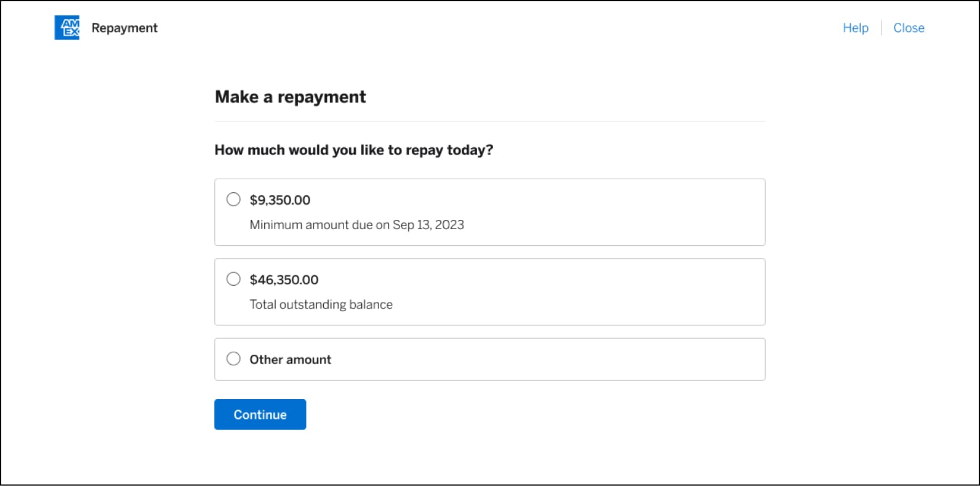Click 'How much would you like to repay today?'

click(x=354, y=150)
